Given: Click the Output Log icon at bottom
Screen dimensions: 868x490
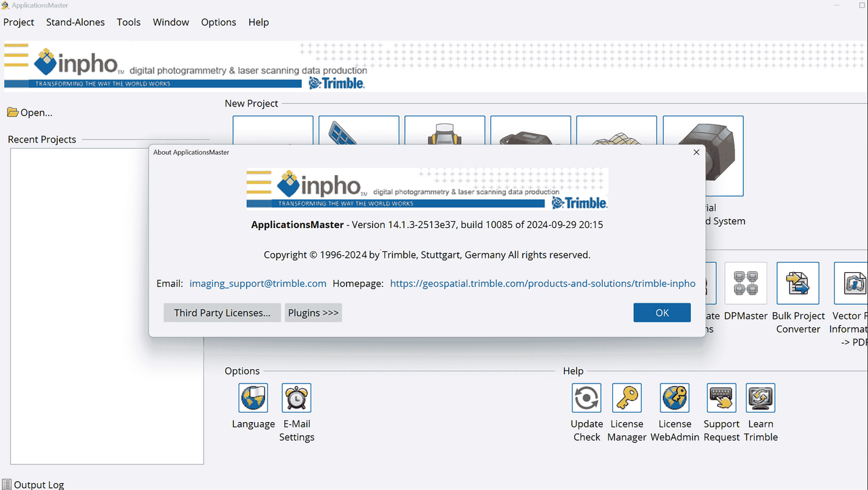Looking at the screenshot, I should tap(6, 483).
